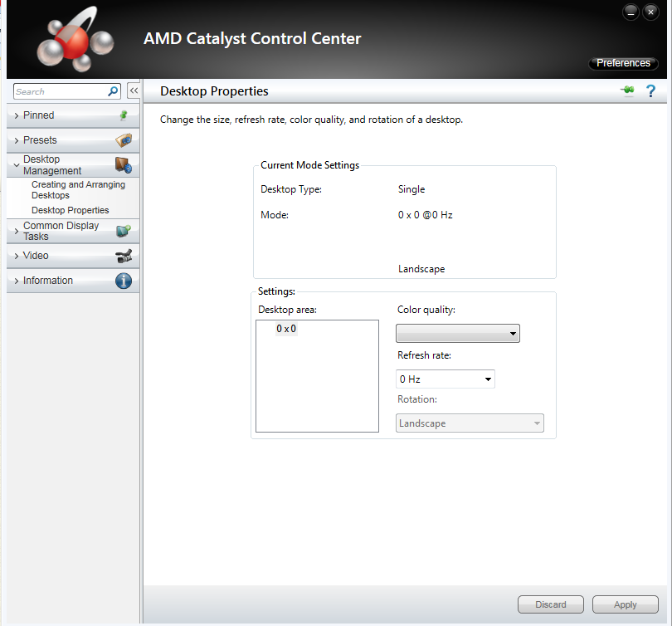Image resolution: width=672 pixels, height=626 pixels.
Task: Click the Desktop Properties page title
Action: 214,91
